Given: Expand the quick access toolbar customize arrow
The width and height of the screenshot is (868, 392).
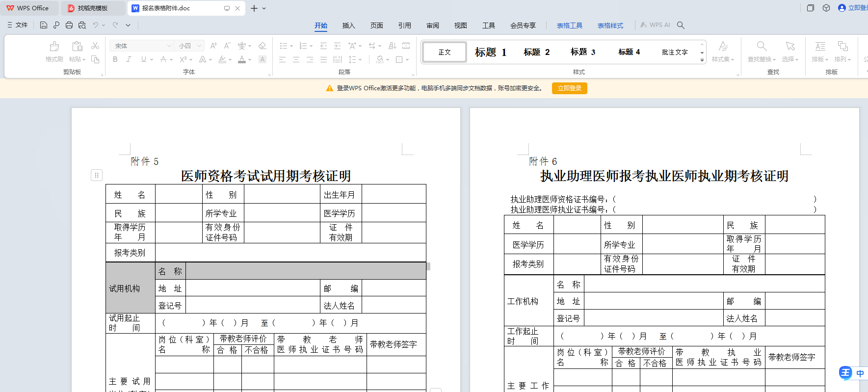Looking at the screenshot, I should tap(128, 25).
